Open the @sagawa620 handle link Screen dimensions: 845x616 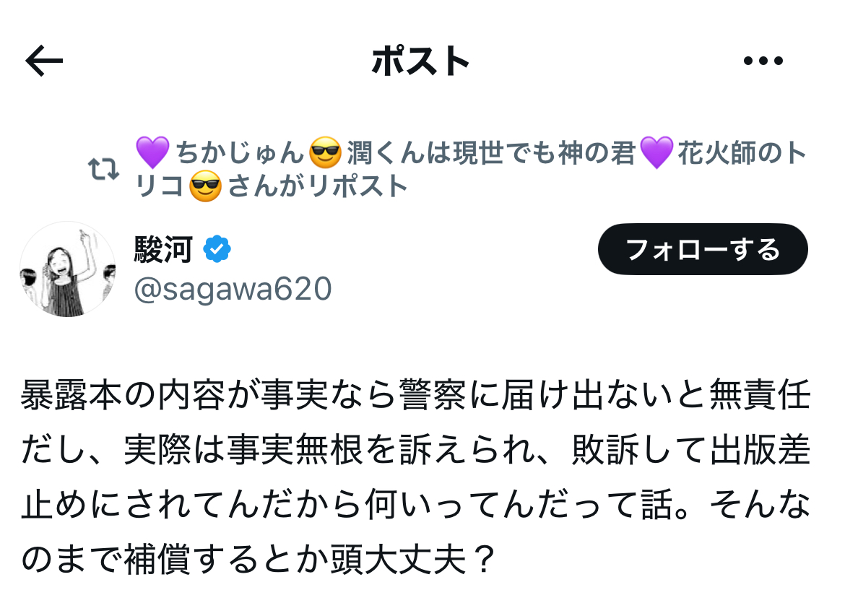233,289
